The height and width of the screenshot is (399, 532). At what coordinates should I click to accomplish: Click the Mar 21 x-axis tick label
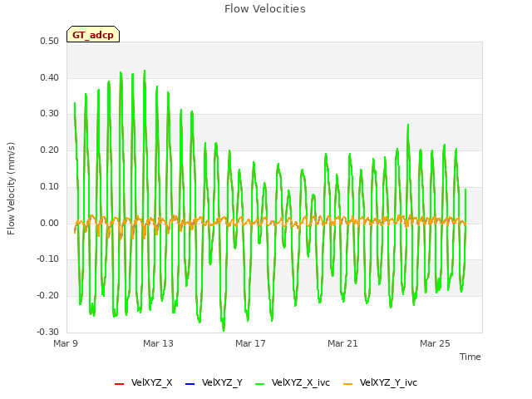(342, 343)
